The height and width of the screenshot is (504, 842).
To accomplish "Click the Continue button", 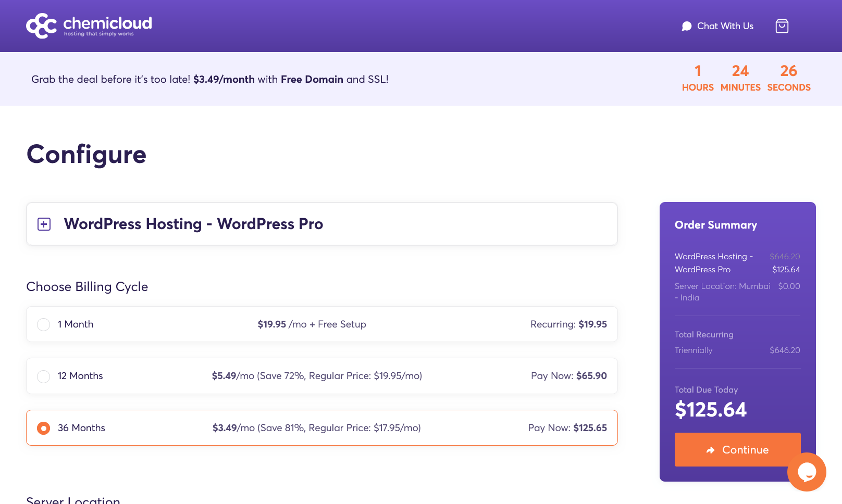I will [737, 449].
